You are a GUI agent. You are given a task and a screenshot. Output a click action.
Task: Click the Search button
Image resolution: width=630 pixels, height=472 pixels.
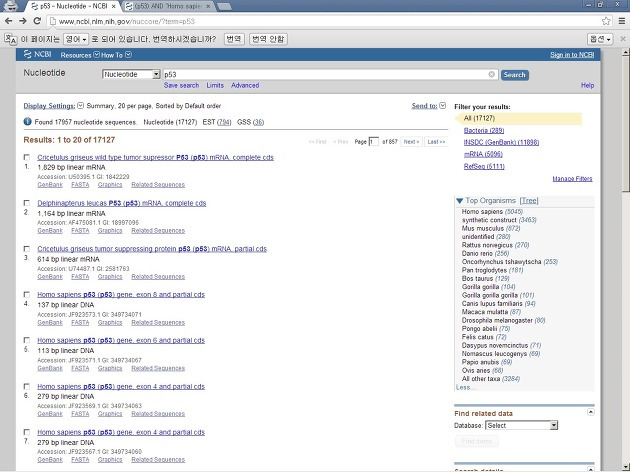click(514, 75)
